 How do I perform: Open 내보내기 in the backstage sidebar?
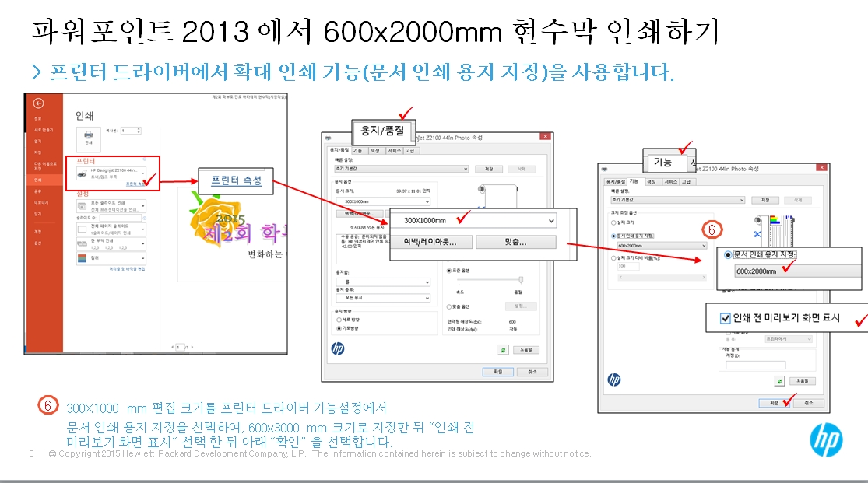coord(41,202)
